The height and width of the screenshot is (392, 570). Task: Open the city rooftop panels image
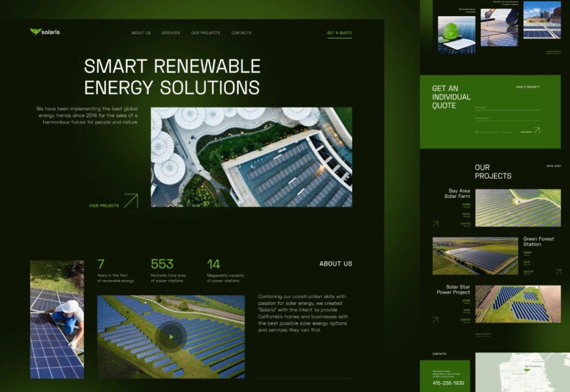pyautogui.click(x=542, y=20)
